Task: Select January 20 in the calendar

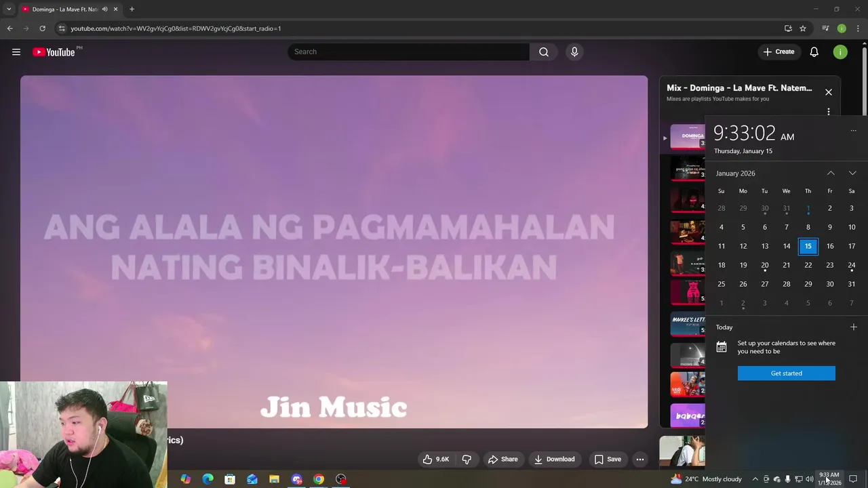Action: (764, 265)
